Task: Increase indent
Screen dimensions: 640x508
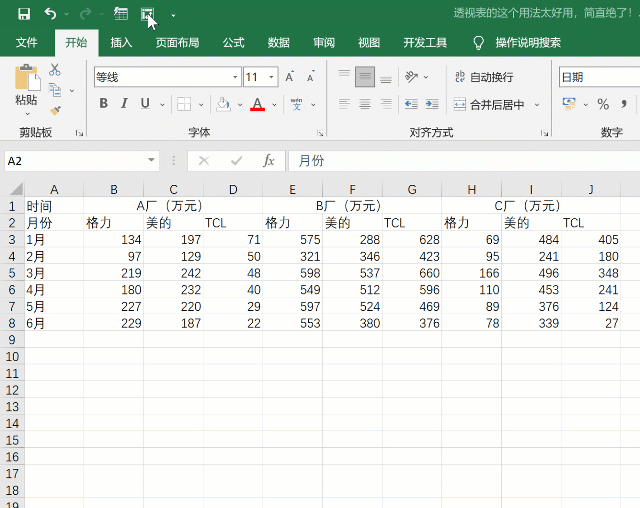Action: 432,104
